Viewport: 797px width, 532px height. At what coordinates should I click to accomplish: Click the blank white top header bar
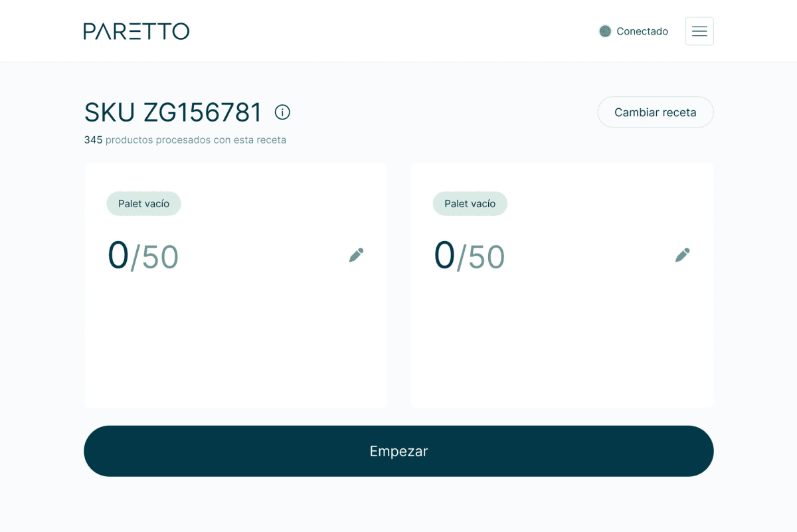[398, 31]
